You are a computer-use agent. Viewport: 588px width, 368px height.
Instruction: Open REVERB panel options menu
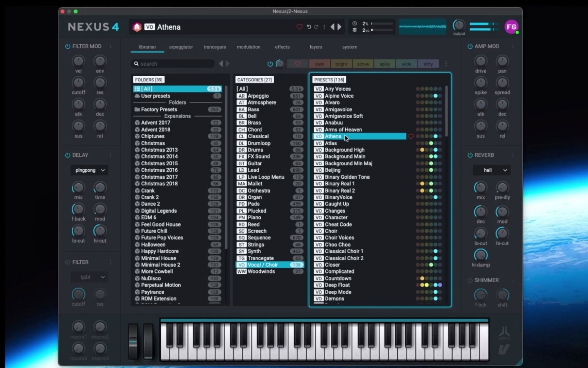click(x=513, y=155)
